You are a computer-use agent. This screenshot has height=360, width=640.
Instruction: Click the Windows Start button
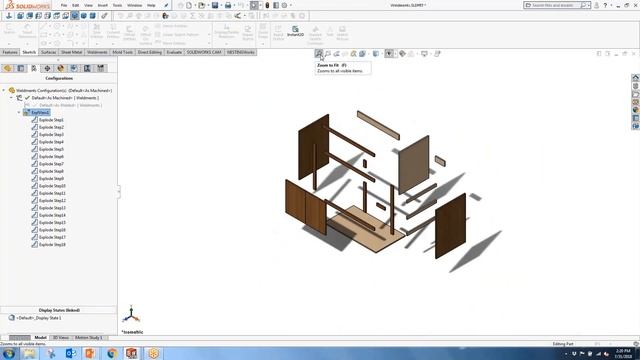pyautogui.click(x=9, y=353)
